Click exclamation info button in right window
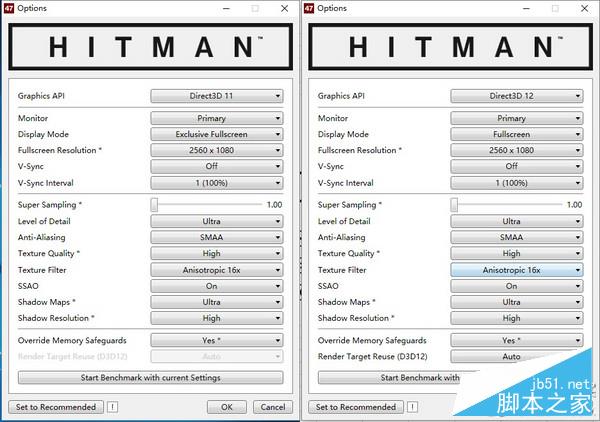The height and width of the screenshot is (422, 600). (x=412, y=407)
